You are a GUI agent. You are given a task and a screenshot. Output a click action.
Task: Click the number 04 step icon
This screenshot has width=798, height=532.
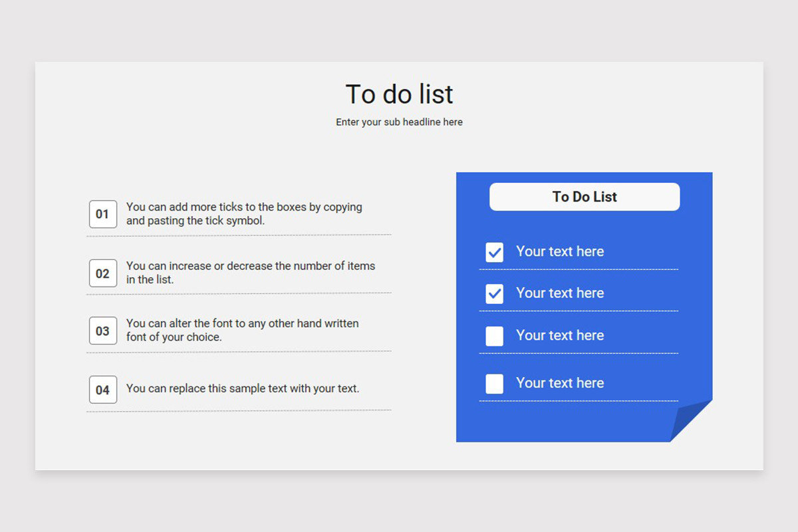[102, 390]
